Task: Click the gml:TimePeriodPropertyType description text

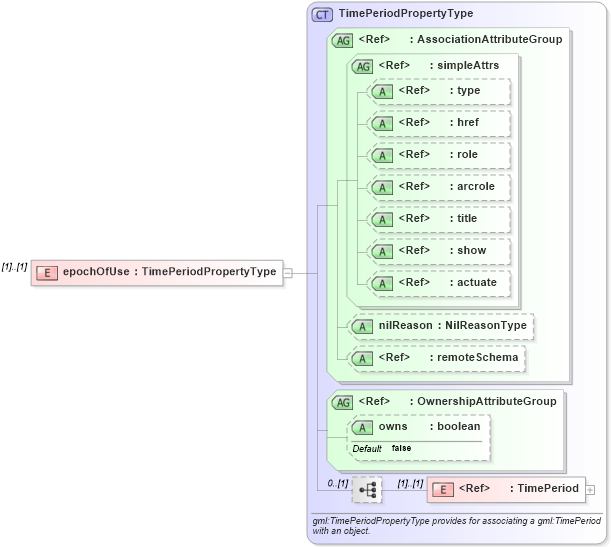Action: pyautogui.click(x=456, y=526)
